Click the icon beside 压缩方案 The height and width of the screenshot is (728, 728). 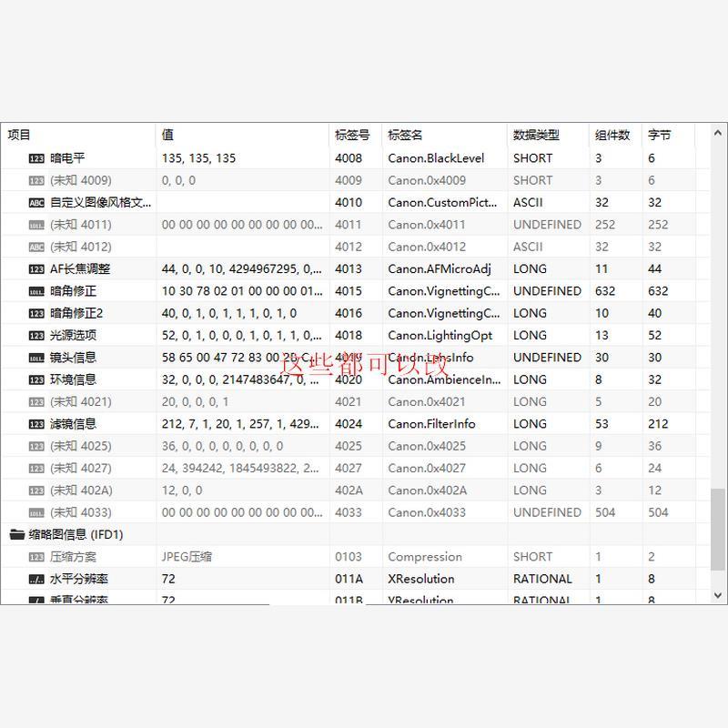[x=36, y=557]
